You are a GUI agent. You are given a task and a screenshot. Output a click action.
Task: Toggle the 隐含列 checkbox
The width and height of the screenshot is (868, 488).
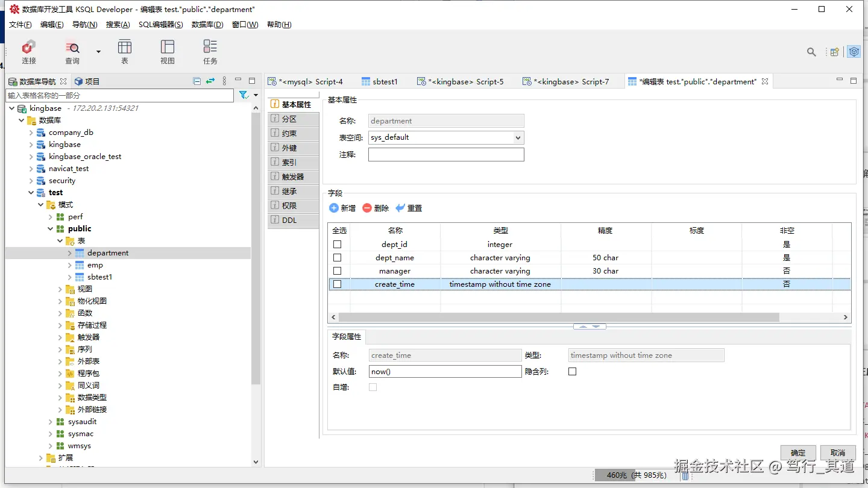pyautogui.click(x=572, y=372)
